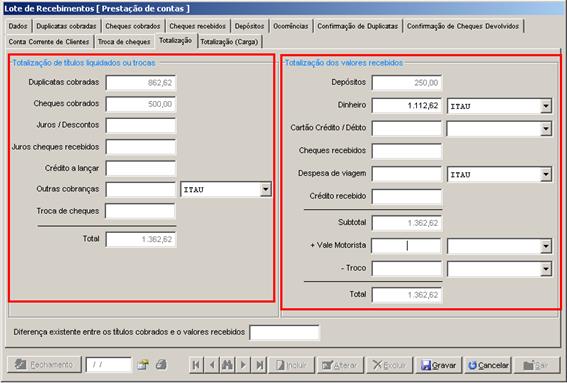
Task: Click the Depósitos value 250,00
Action: pos(406,83)
